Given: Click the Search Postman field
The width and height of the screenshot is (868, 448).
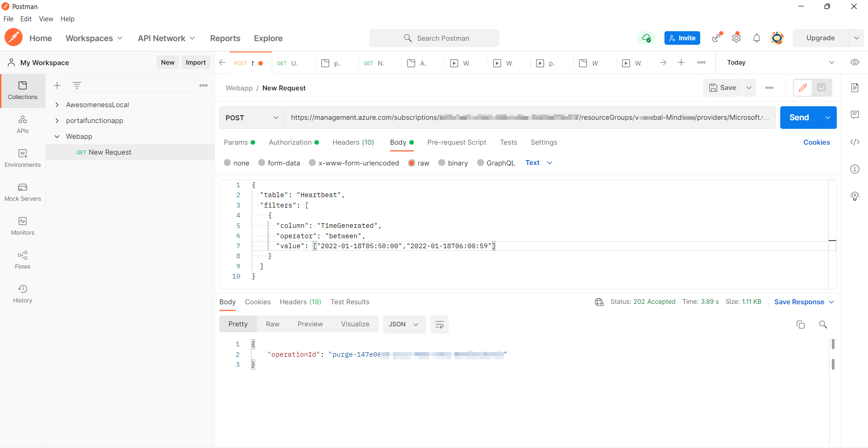Looking at the screenshot, I should click(x=434, y=38).
